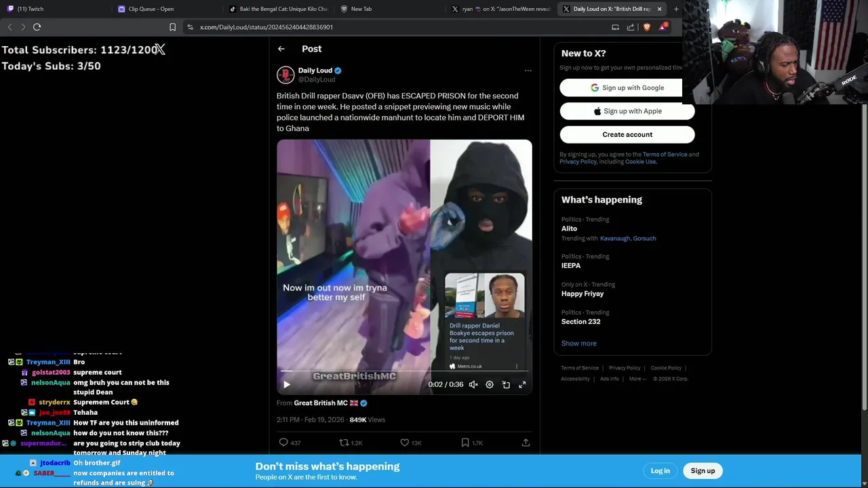
Task: Open the Great British MC source link
Action: point(325,403)
